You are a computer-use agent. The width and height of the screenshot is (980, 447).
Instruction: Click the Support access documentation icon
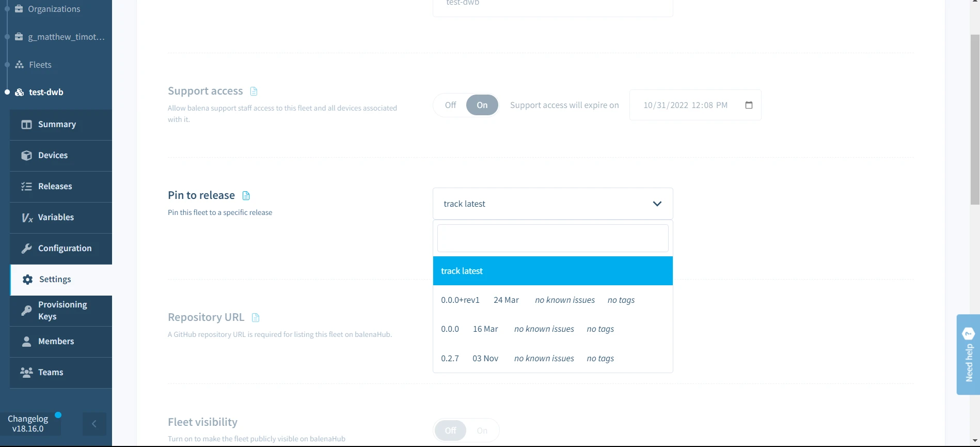click(254, 91)
